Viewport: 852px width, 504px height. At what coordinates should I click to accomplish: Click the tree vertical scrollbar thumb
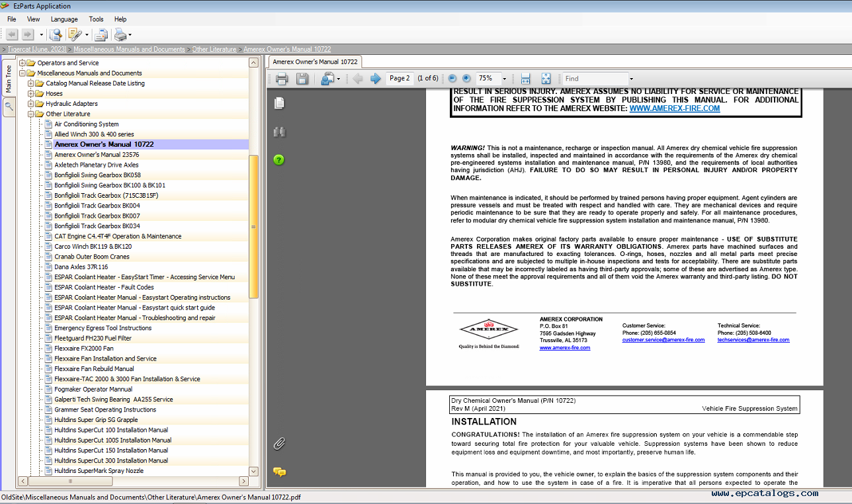point(253,227)
